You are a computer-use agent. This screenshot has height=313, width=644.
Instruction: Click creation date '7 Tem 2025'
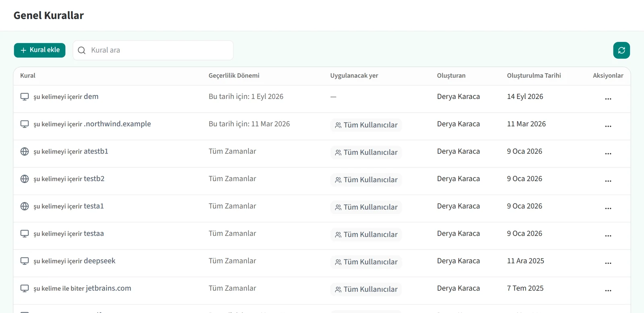(x=525, y=288)
